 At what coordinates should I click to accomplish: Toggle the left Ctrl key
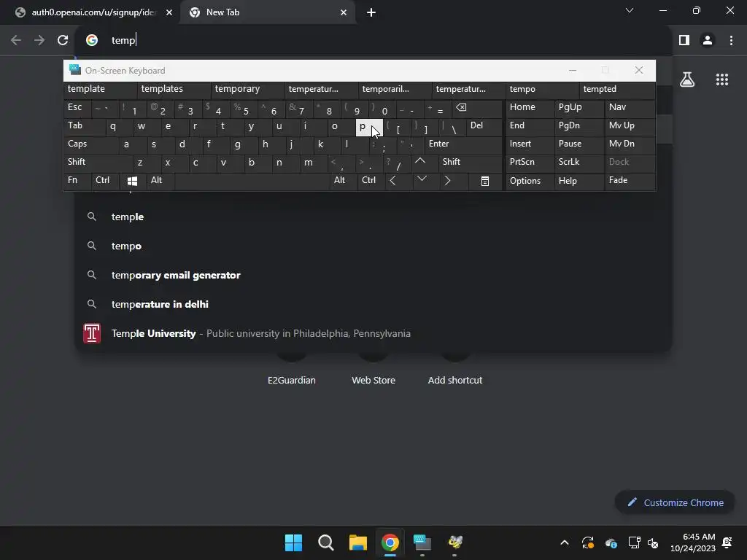(x=105, y=181)
